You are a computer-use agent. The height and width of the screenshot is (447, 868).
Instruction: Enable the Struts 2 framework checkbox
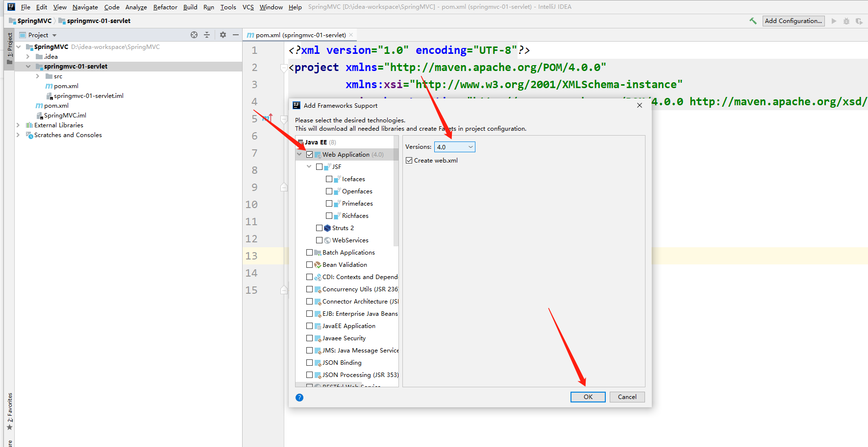point(320,228)
